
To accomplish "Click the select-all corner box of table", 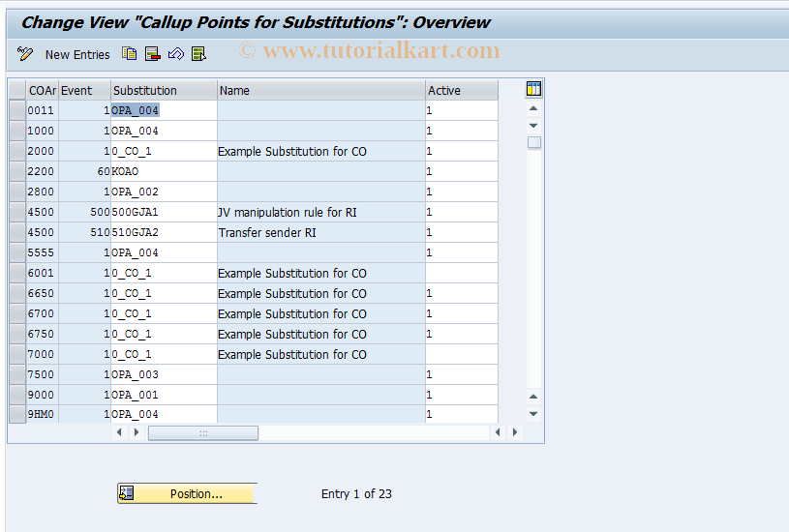I will [x=17, y=91].
